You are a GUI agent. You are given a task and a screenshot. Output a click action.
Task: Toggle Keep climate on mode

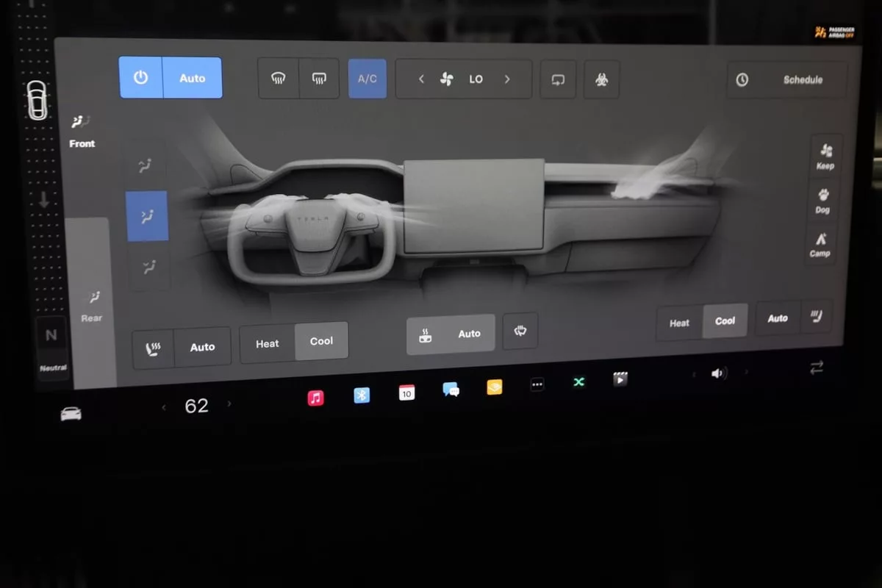(825, 156)
